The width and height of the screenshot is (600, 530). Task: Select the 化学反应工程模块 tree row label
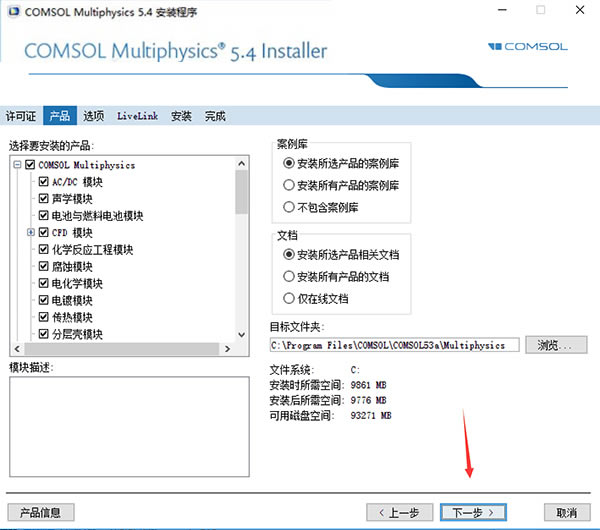[93, 250]
